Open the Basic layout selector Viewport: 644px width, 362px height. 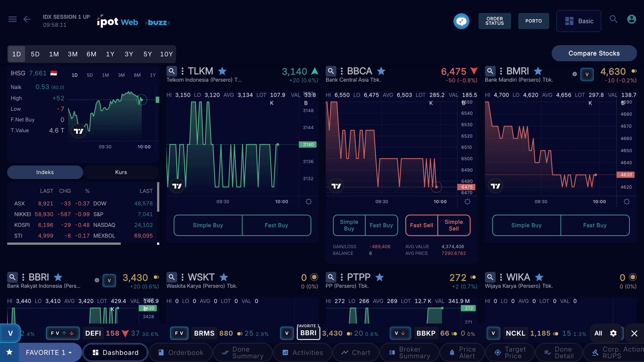579,21
